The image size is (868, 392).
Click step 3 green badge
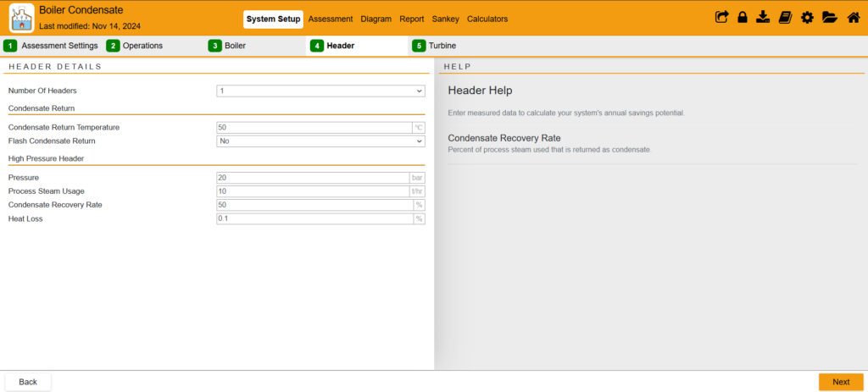[214, 46]
